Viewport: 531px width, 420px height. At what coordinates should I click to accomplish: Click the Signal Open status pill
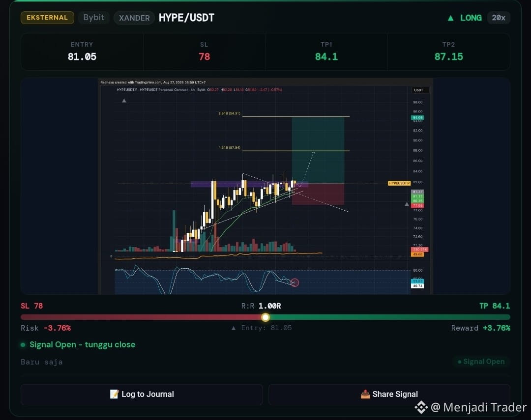pos(481,362)
